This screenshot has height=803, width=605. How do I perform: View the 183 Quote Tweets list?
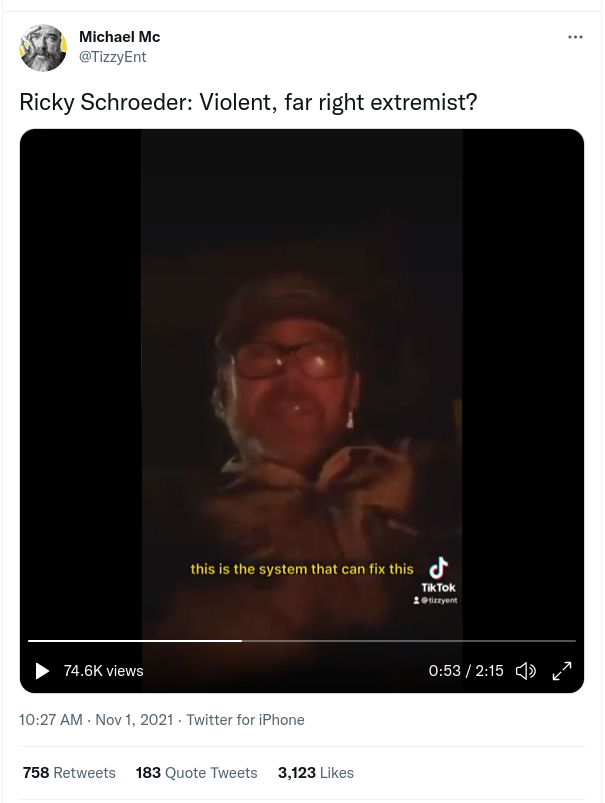point(196,772)
